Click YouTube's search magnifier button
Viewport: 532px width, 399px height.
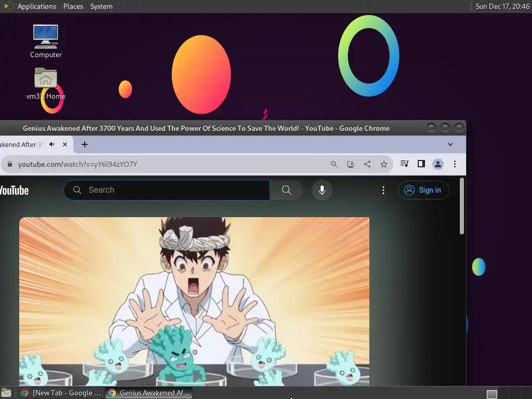(287, 190)
